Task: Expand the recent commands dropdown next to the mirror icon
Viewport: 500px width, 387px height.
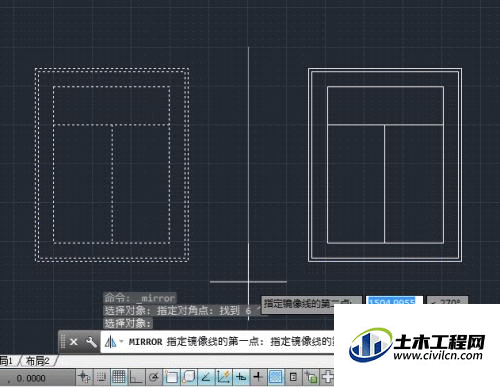Action: 121,341
